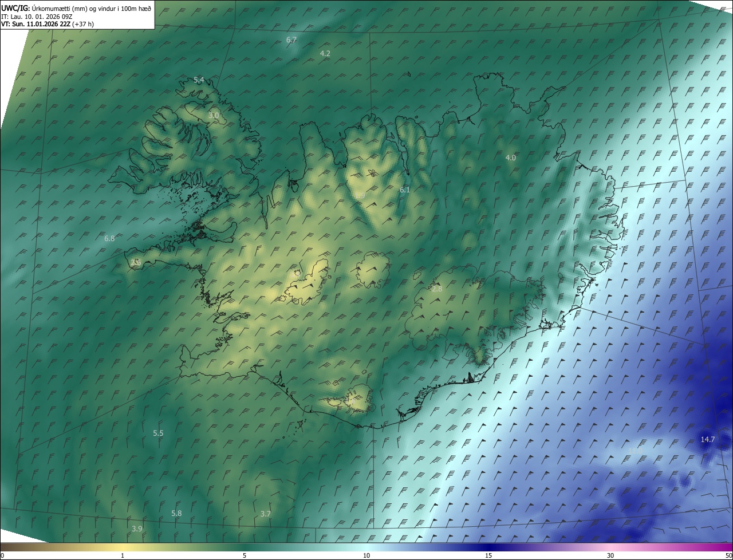Click the 3.0 value label on the map
The image size is (733, 560).
pos(214,116)
